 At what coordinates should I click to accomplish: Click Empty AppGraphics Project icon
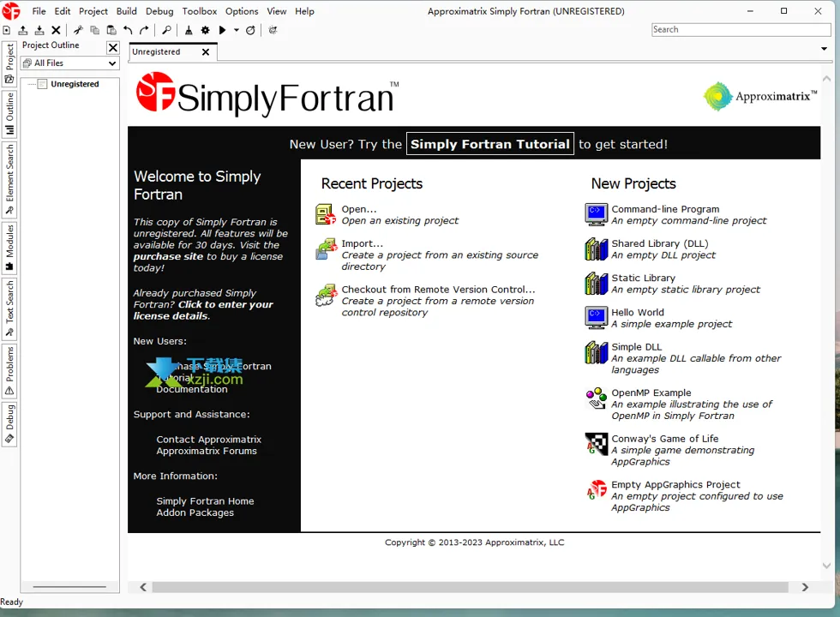pyautogui.click(x=597, y=490)
